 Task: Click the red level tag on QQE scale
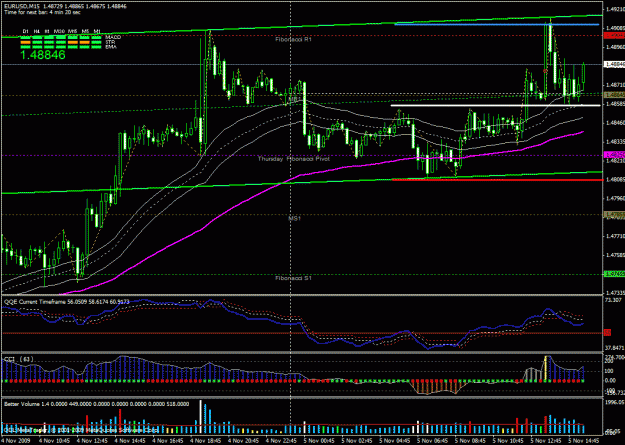[608, 332]
